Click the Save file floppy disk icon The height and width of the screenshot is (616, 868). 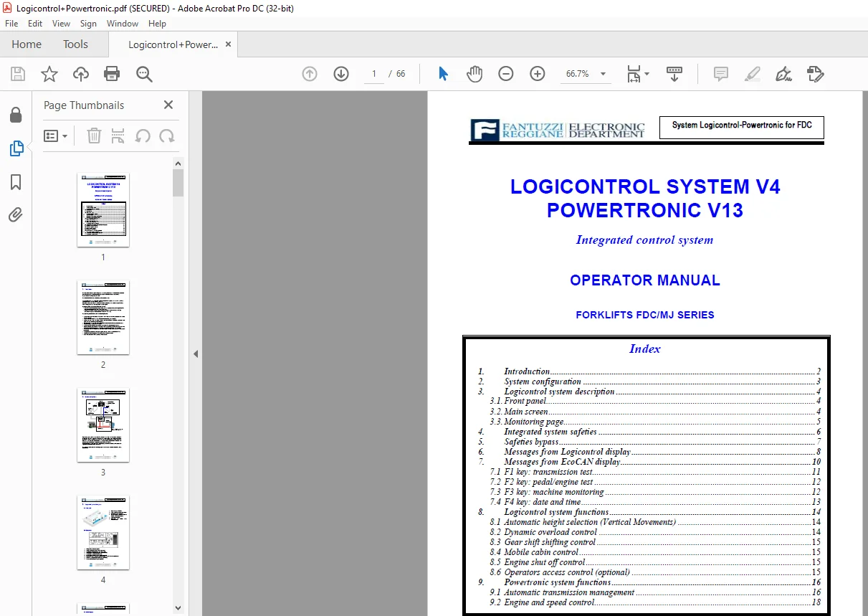[18, 74]
